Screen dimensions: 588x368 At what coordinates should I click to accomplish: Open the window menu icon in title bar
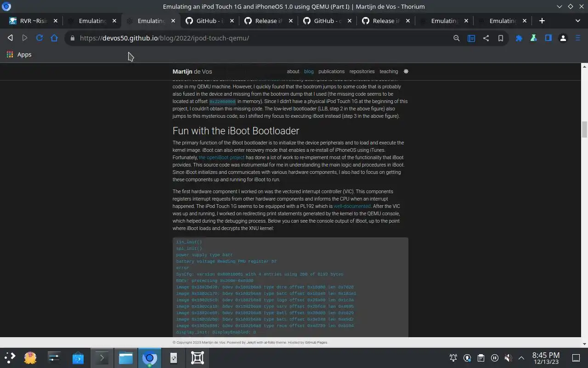click(x=6, y=6)
